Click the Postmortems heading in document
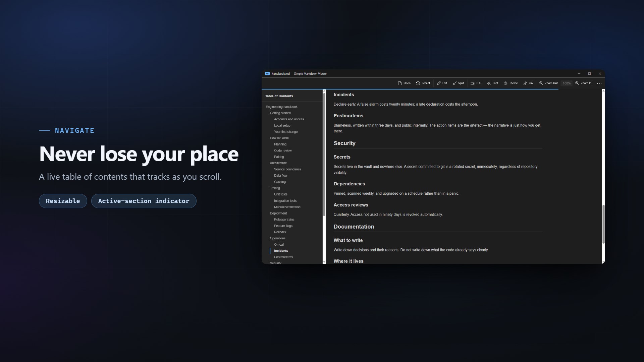 [x=348, y=116]
